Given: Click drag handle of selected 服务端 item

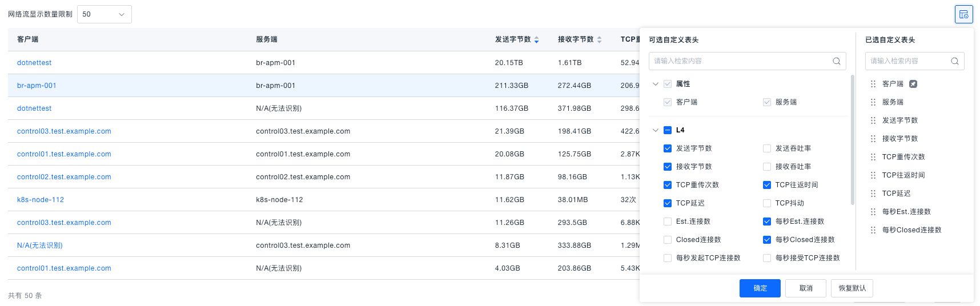Looking at the screenshot, I should (x=873, y=102).
